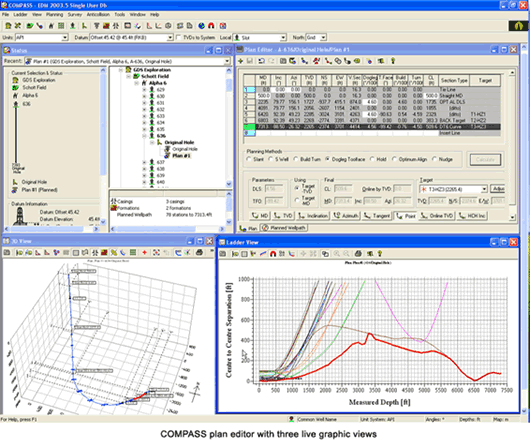Image resolution: width=530 pixels, height=447 pixels.
Task: Open the North Grid dropdown
Action: coord(323,38)
